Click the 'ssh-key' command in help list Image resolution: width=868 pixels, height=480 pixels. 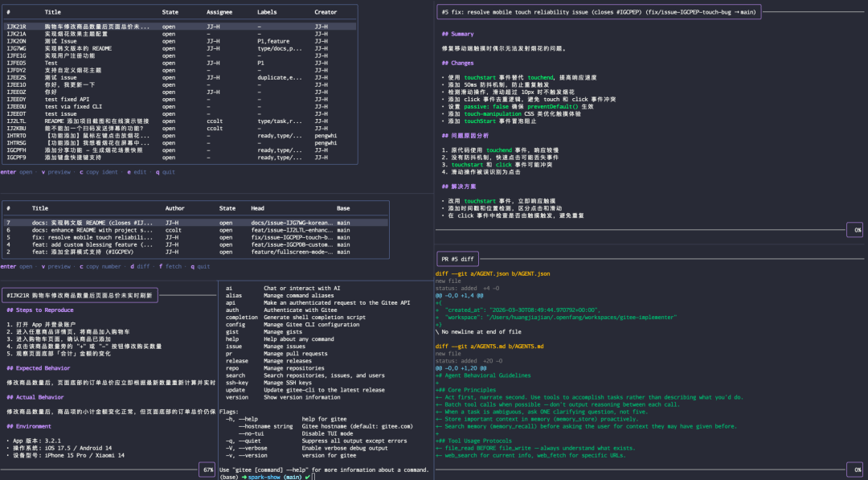click(x=239, y=383)
